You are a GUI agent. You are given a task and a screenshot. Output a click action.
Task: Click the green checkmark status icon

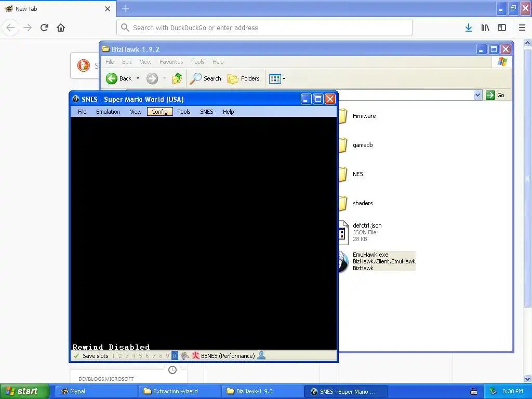(x=76, y=356)
